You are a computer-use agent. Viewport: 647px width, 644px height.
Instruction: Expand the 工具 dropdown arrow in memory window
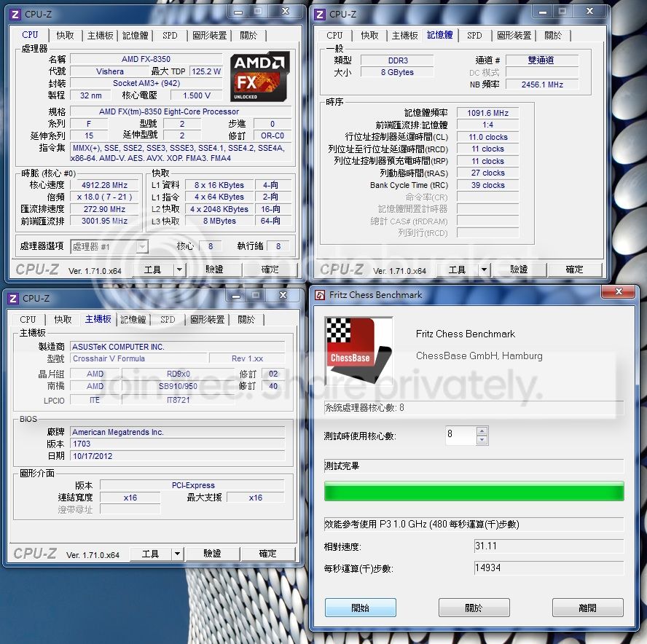[484, 270]
